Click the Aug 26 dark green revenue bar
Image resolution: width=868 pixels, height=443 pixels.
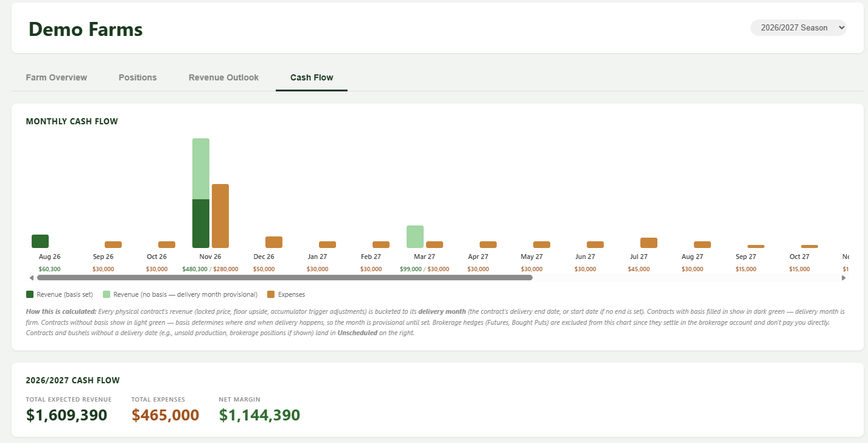(40, 241)
